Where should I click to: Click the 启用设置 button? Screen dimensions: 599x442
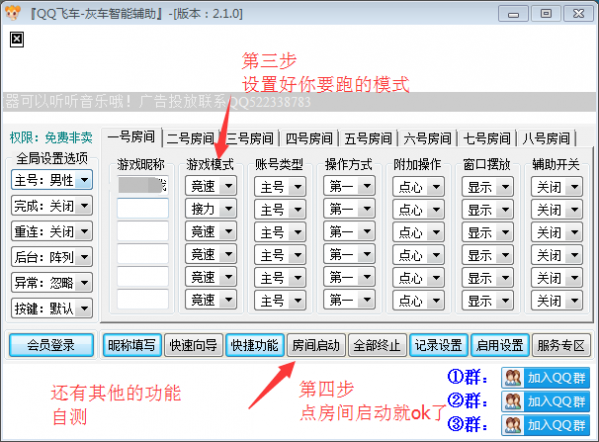[500, 345]
